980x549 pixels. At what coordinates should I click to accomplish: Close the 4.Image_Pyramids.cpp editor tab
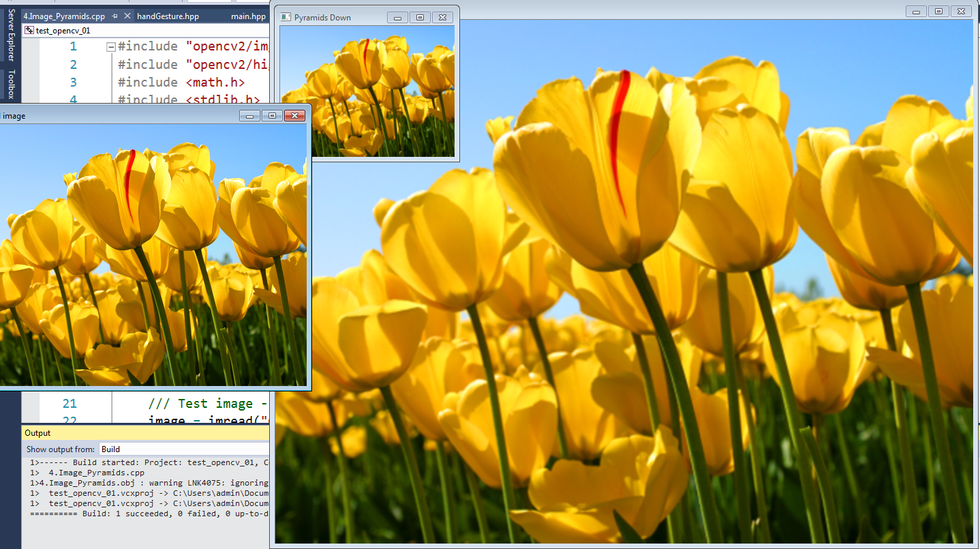[x=125, y=16]
